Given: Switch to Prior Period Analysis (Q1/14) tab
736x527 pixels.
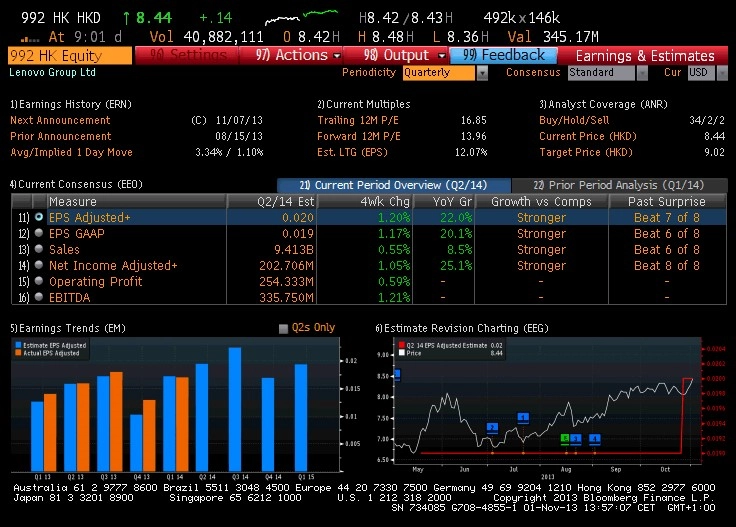Looking at the screenshot, I should pyautogui.click(x=619, y=185).
